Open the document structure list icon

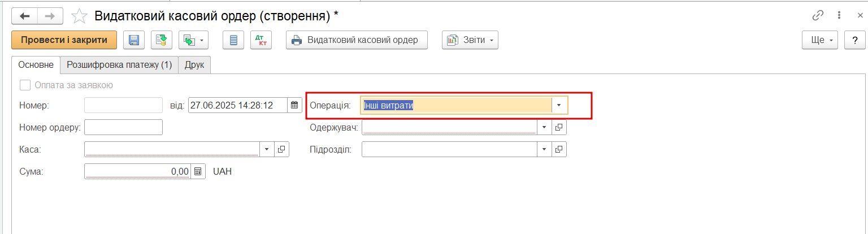233,40
